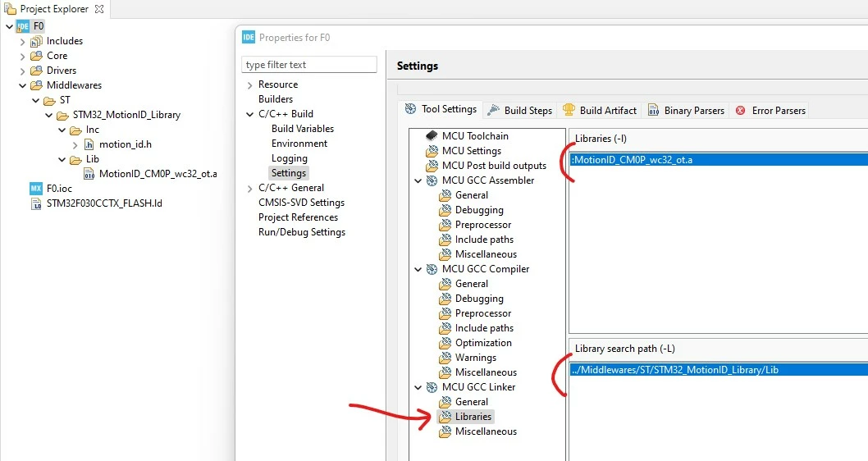Screen dimensions: 868x461
Task: Click the MCU Toolchain chip icon
Action: (432, 135)
